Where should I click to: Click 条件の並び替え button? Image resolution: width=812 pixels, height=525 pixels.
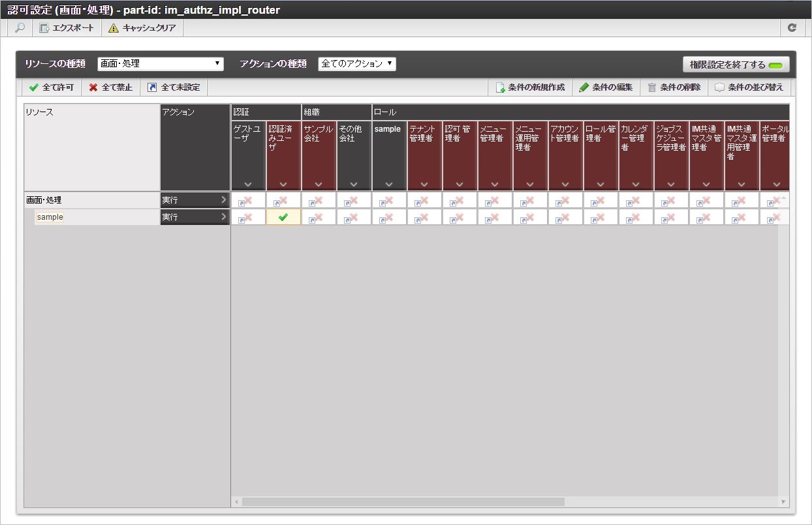pyautogui.click(x=749, y=87)
